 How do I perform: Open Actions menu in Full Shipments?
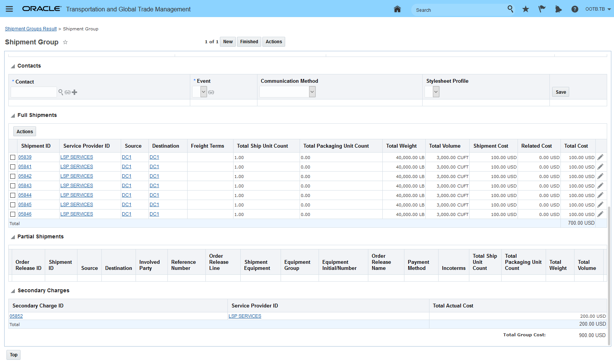[25, 131]
